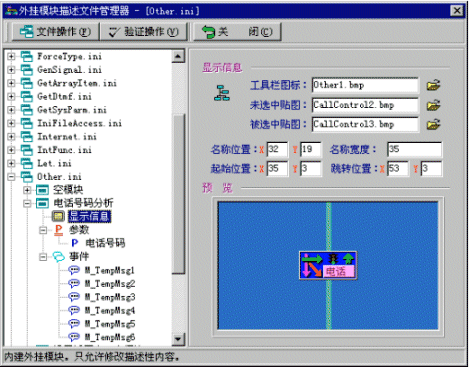Select the 显示信息 node icon in tree
Image resolution: width=469 pixels, height=367 pixels.
click(x=58, y=216)
